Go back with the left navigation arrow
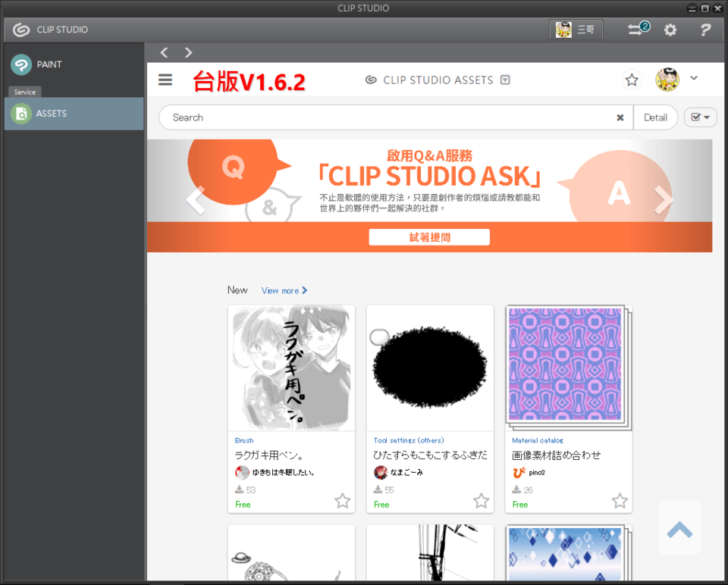This screenshot has width=728, height=585. 165,52
